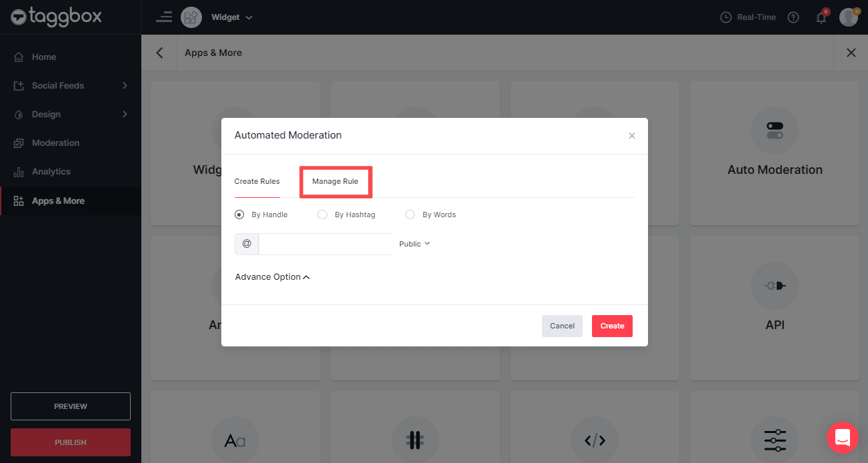This screenshot has width=868, height=463.
Task: Click the handle input field
Action: pos(325,244)
